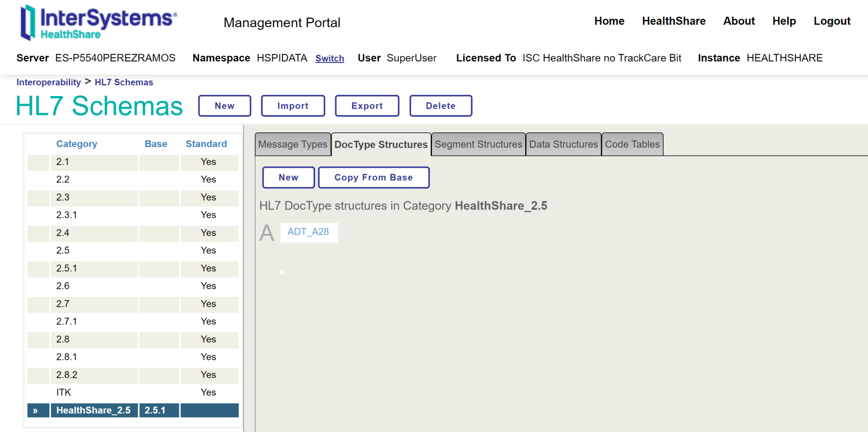Image resolution: width=868 pixels, height=432 pixels.
Task: Switch to Segment Structures tab
Action: coord(478,144)
